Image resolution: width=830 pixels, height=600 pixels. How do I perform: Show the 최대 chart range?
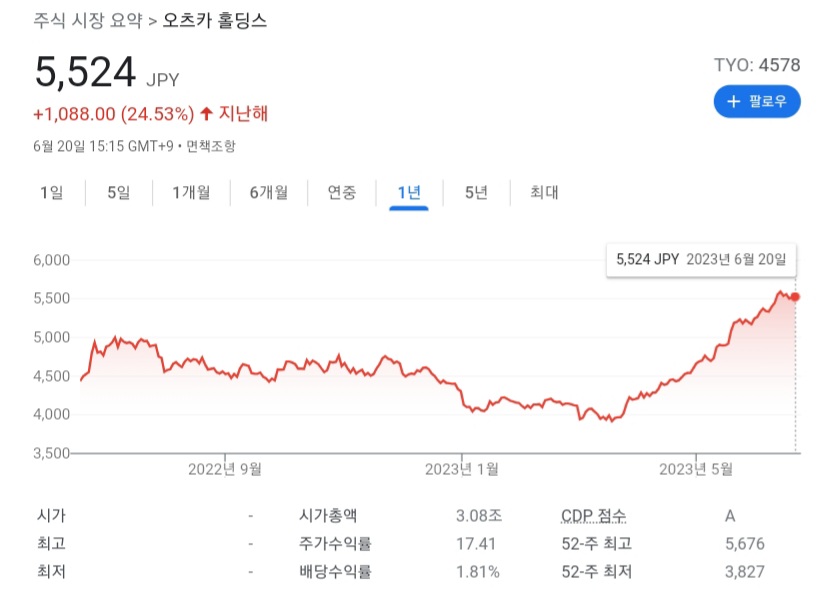pos(544,192)
